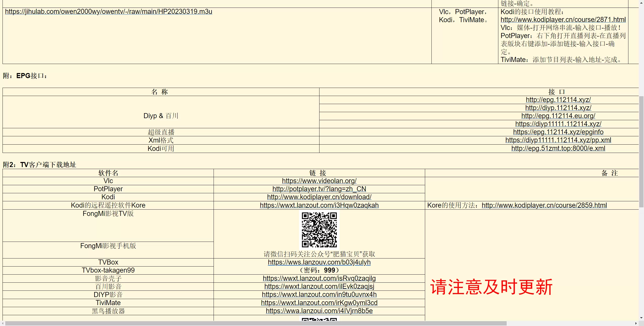Click the vertical scrollbar down arrow
Screen dimensions: 644x326
coord(641,318)
